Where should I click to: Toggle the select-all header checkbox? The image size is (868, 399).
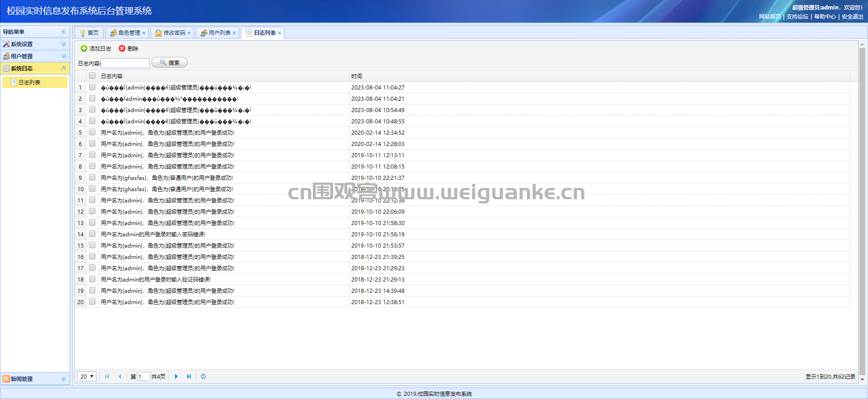point(92,76)
